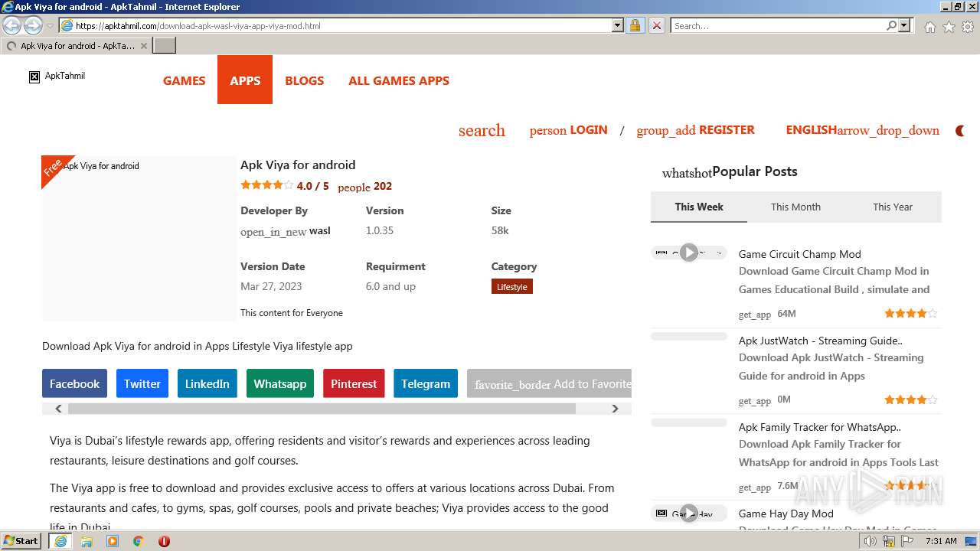Screen dimensions: 980x551
Task: Select the This Year tab
Action: [x=893, y=207]
